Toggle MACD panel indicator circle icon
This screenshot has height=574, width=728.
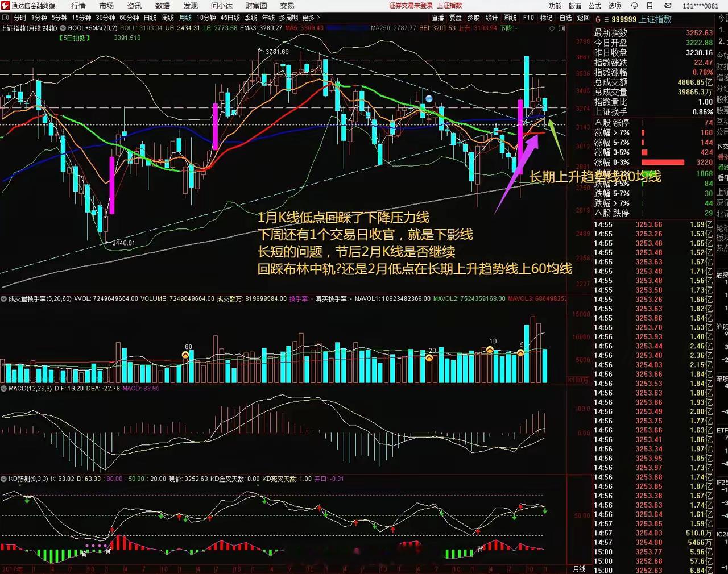coord(4,388)
